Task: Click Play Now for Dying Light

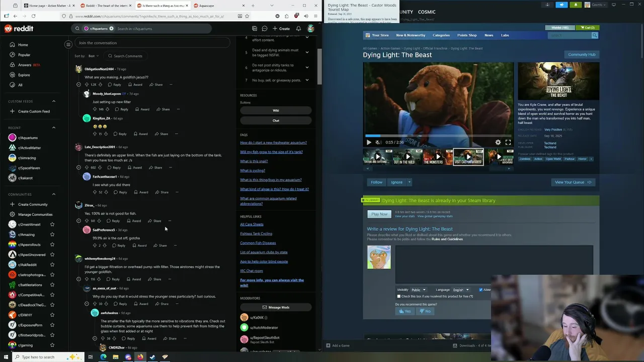Action: coord(379,214)
